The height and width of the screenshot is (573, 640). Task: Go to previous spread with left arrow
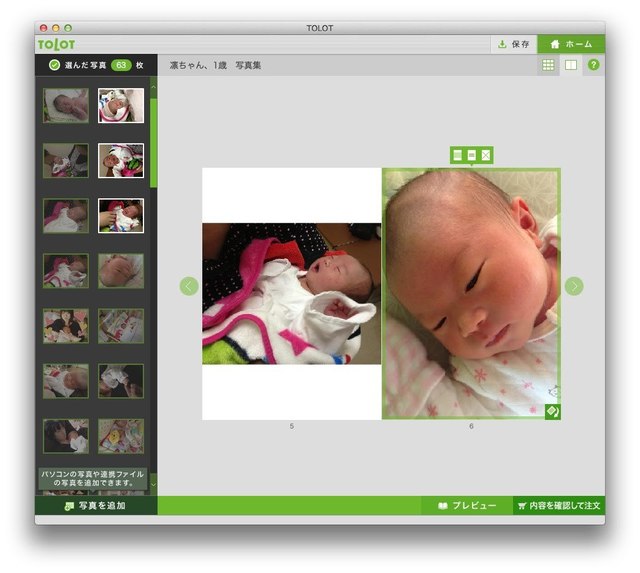point(189,286)
